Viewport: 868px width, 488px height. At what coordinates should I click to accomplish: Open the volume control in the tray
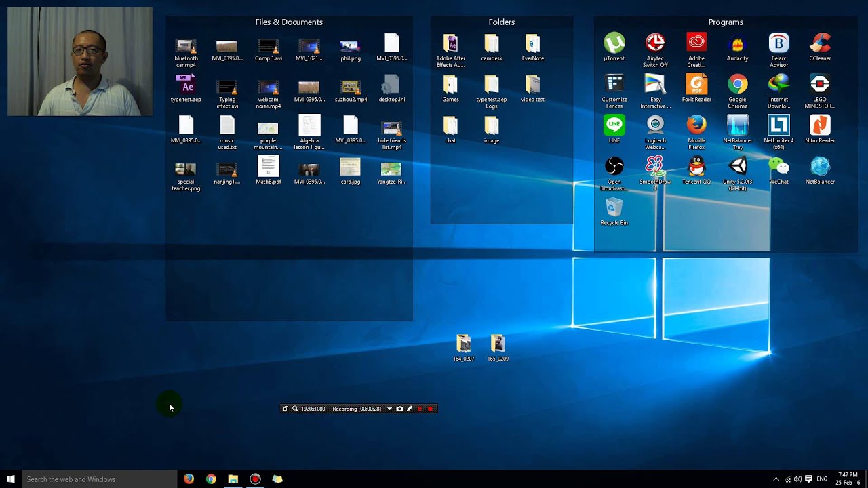pyautogui.click(x=797, y=479)
